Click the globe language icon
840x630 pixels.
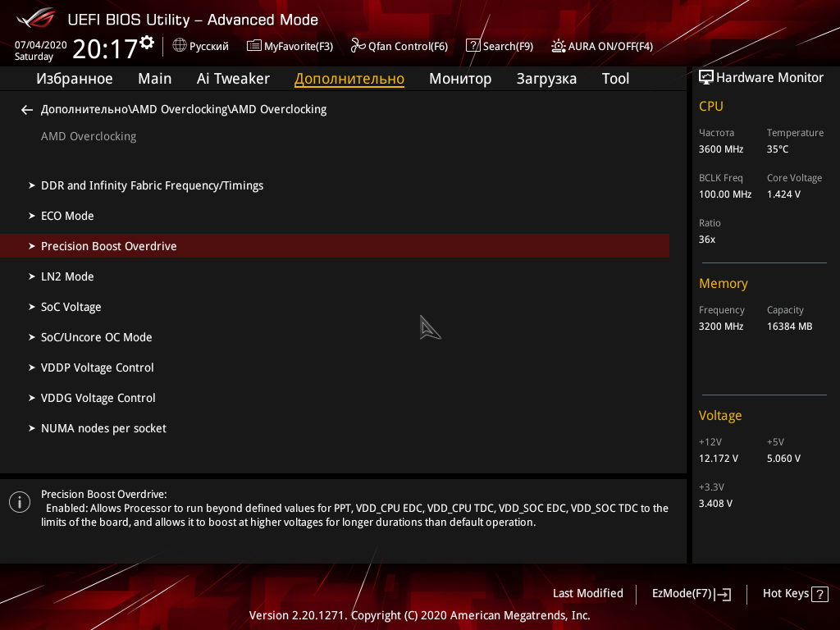(x=180, y=46)
